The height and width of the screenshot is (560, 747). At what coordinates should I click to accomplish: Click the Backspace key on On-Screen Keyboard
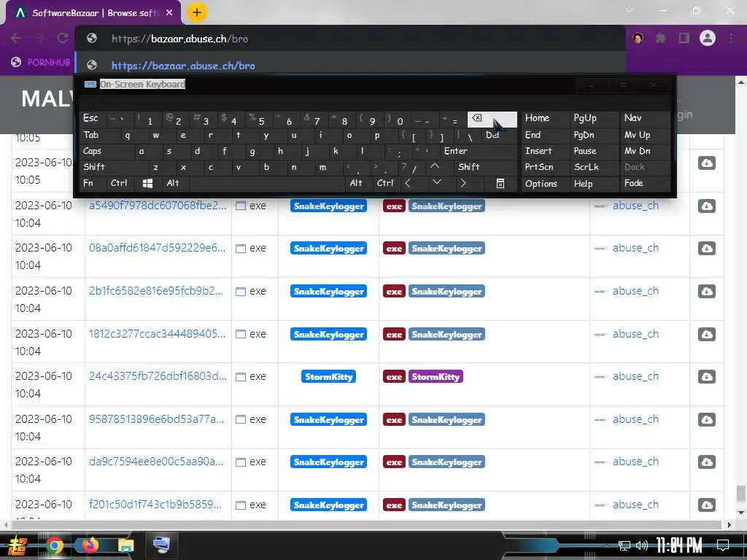(492, 120)
